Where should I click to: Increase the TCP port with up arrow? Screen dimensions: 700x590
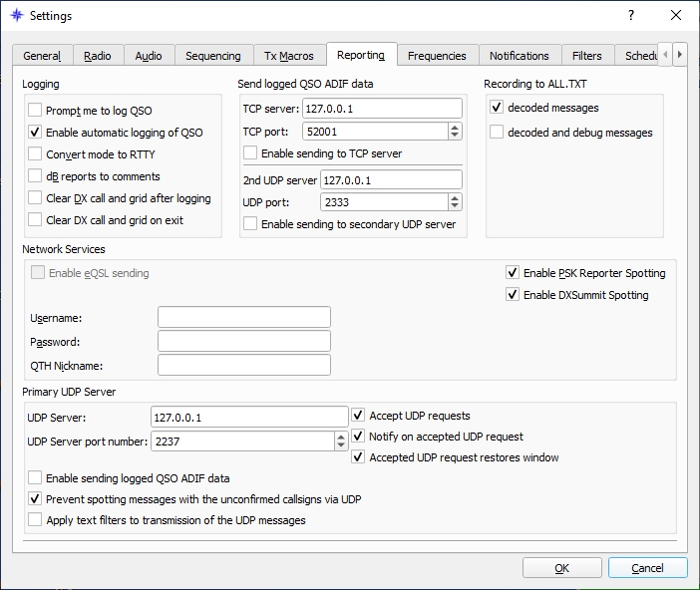point(455,128)
